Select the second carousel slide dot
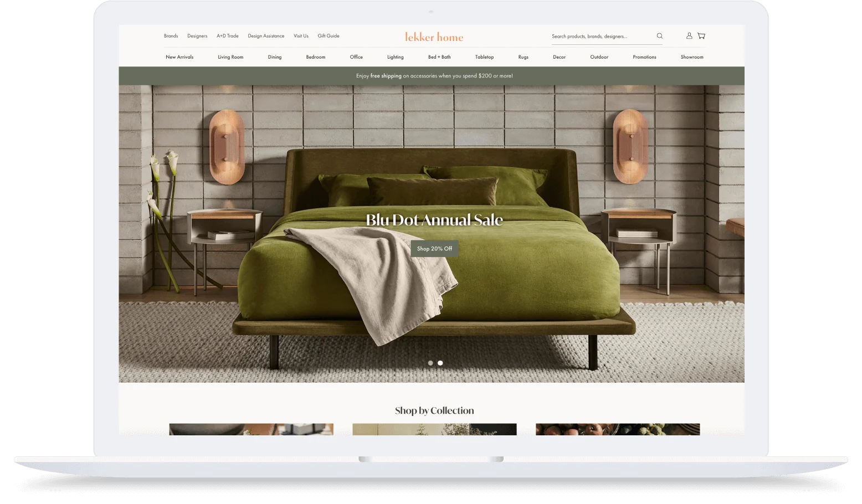 click(x=440, y=363)
